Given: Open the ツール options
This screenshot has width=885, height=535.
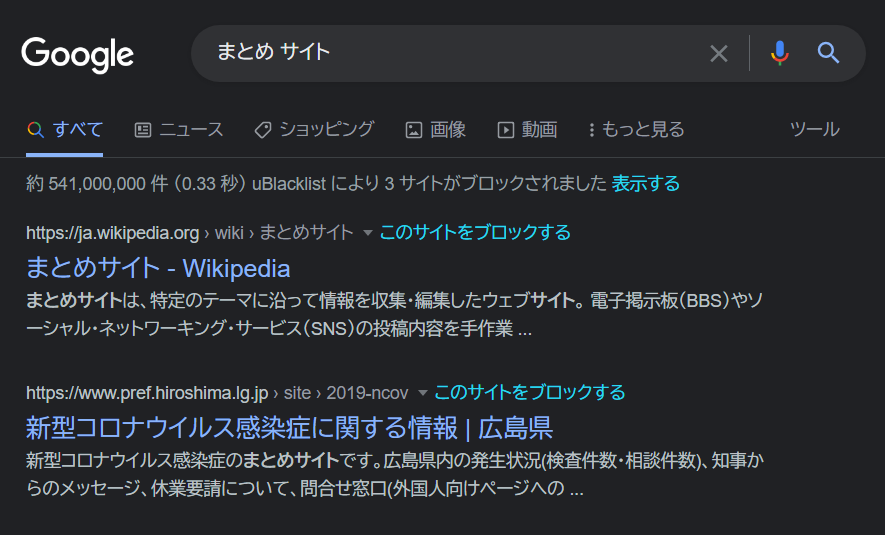Looking at the screenshot, I should pyautogui.click(x=814, y=130).
